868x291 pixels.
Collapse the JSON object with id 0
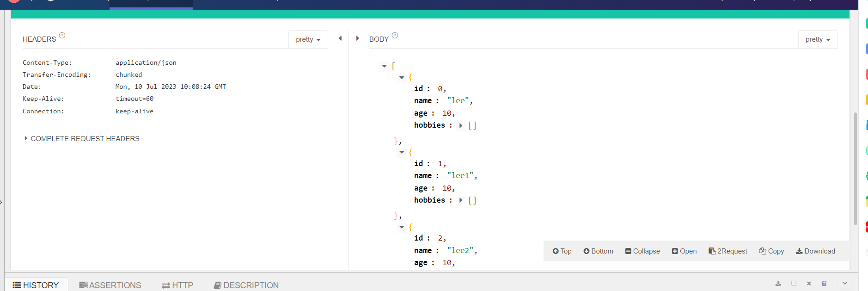[402, 78]
